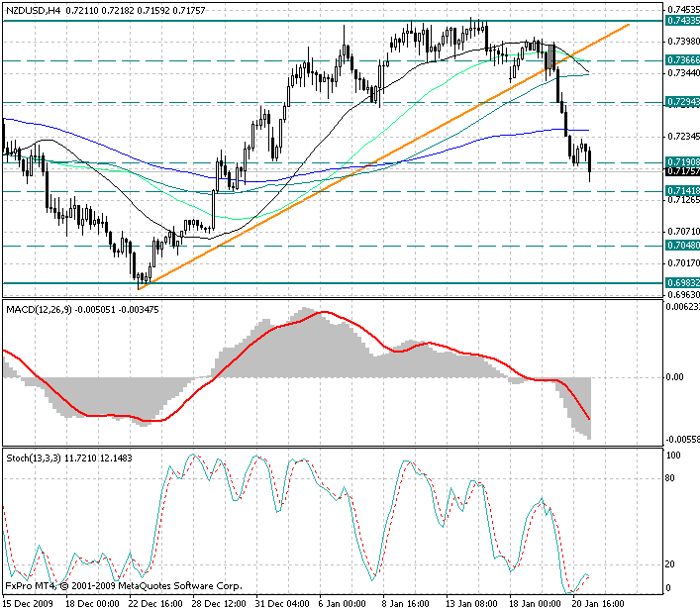This screenshot has height=611, width=700.
Task: Click the 0.73666 level price tag
Action: [x=680, y=60]
